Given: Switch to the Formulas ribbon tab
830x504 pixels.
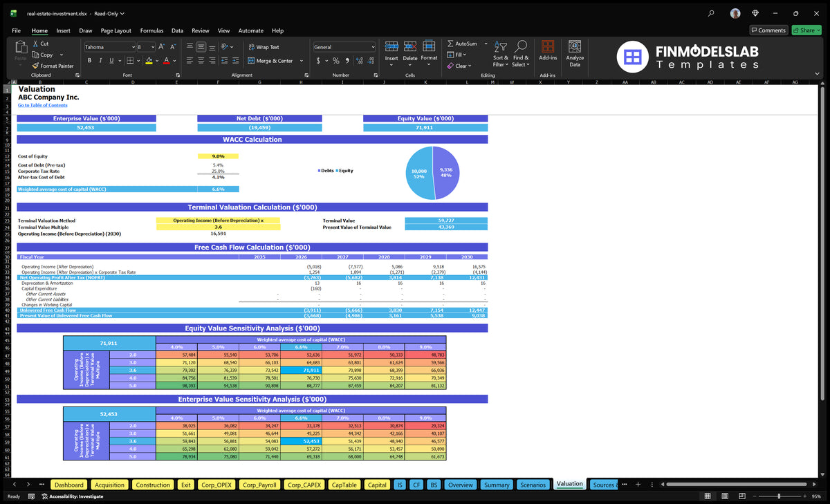Looking at the screenshot, I should pos(151,30).
